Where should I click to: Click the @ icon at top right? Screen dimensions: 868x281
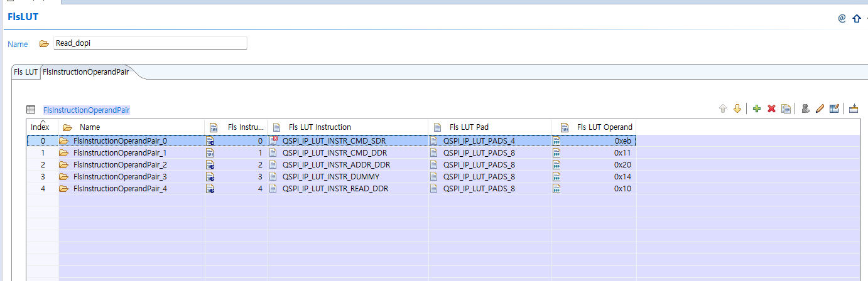tap(842, 18)
